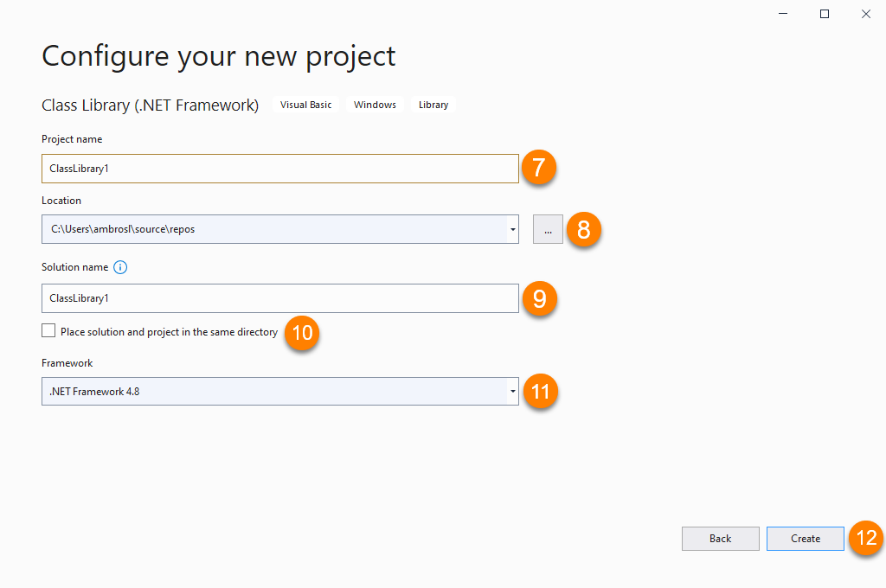Viewport: 886px width, 588px height.
Task: Click orange callout badge number 8
Action: click(x=584, y=229)
